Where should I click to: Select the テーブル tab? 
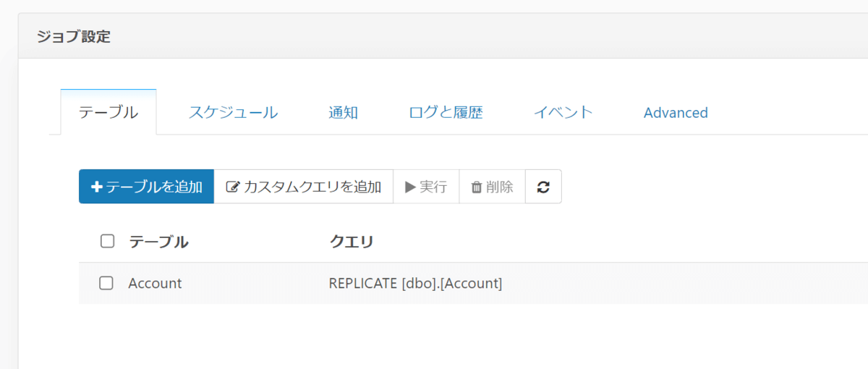click(x=109, y=112)
